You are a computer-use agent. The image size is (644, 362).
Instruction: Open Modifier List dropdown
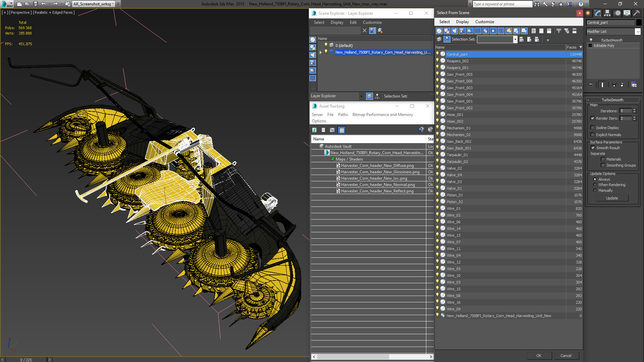tap(638, 32)
